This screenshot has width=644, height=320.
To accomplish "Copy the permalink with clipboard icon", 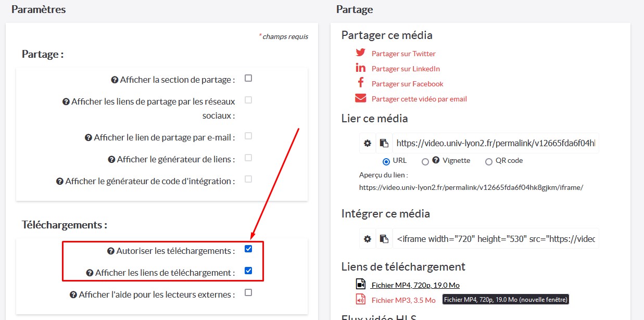I will coord(384,143).
